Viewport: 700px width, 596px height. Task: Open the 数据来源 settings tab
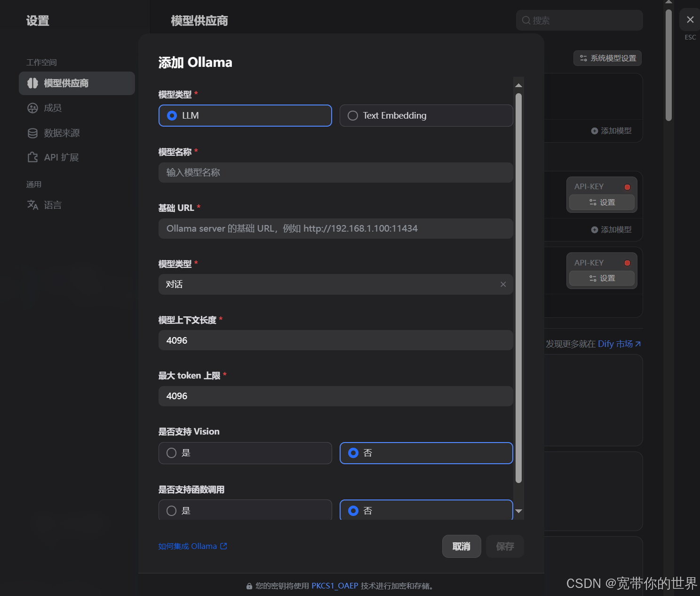(x=77, y=133)
